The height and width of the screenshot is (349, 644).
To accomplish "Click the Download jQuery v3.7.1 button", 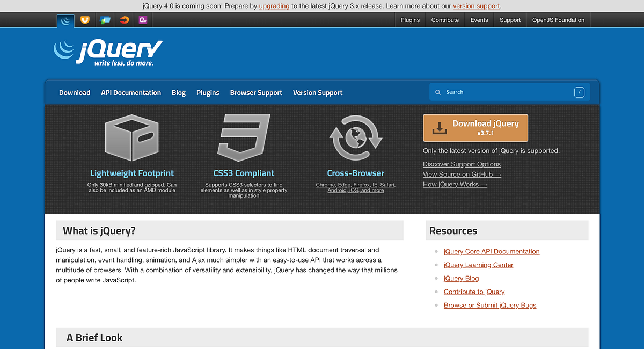I will [x=475, y=128].
